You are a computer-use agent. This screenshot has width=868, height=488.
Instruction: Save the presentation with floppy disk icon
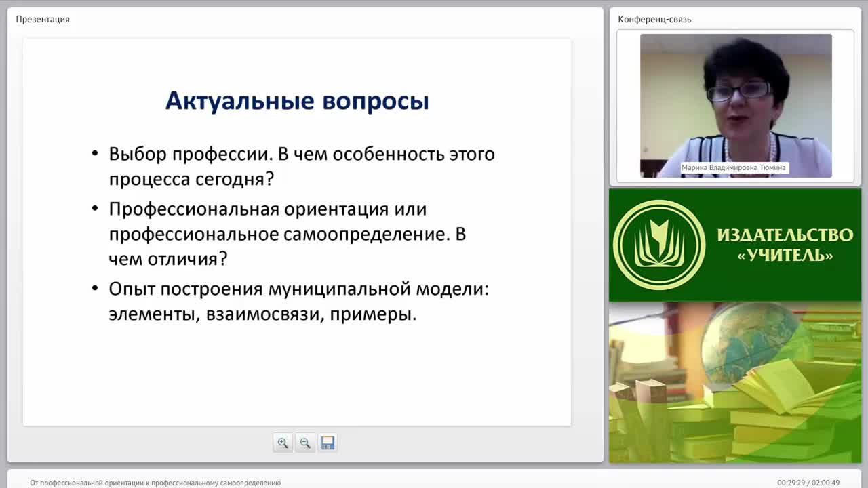(x=328, y=443)
